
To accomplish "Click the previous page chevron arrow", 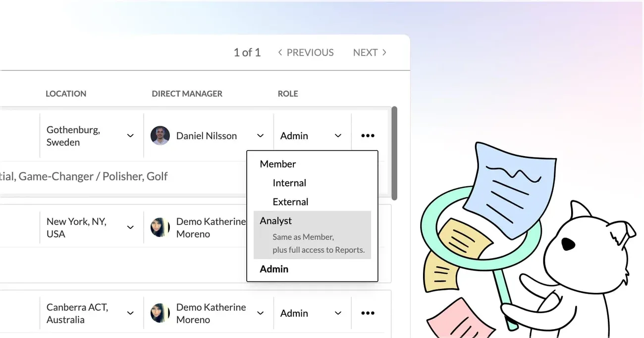I will [x=280, y=52].
